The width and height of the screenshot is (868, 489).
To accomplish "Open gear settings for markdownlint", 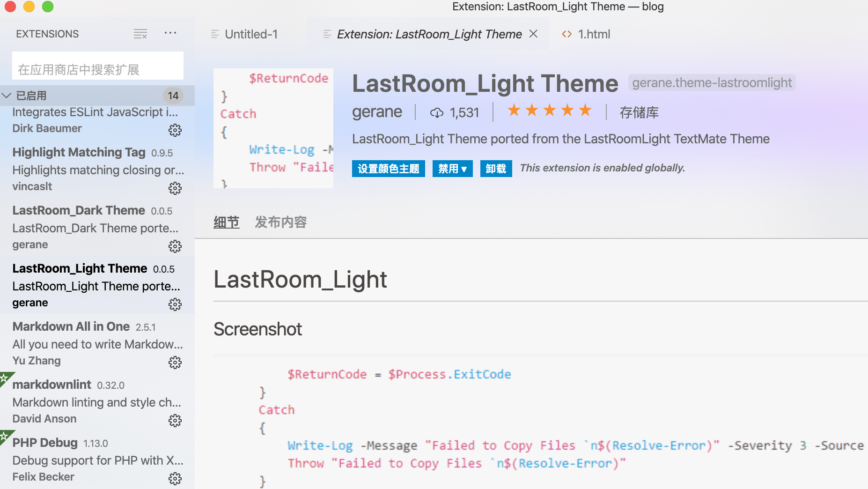I will pyautogui.click(x=175, y=421).
